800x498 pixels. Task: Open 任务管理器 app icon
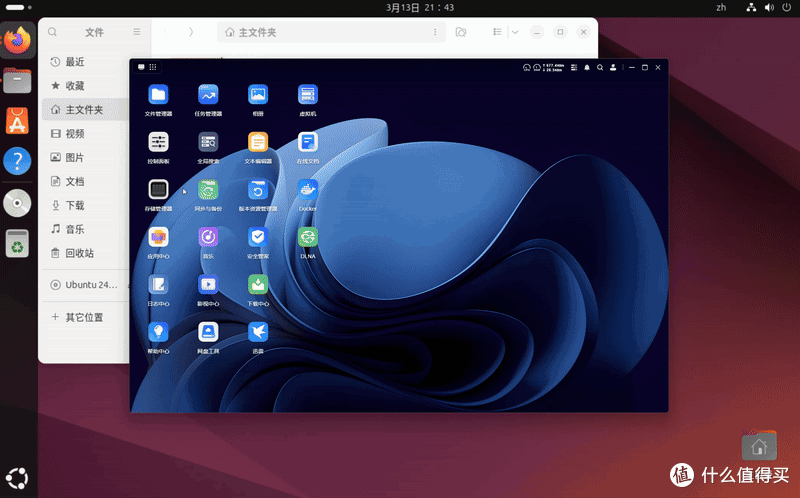[208, 94]
